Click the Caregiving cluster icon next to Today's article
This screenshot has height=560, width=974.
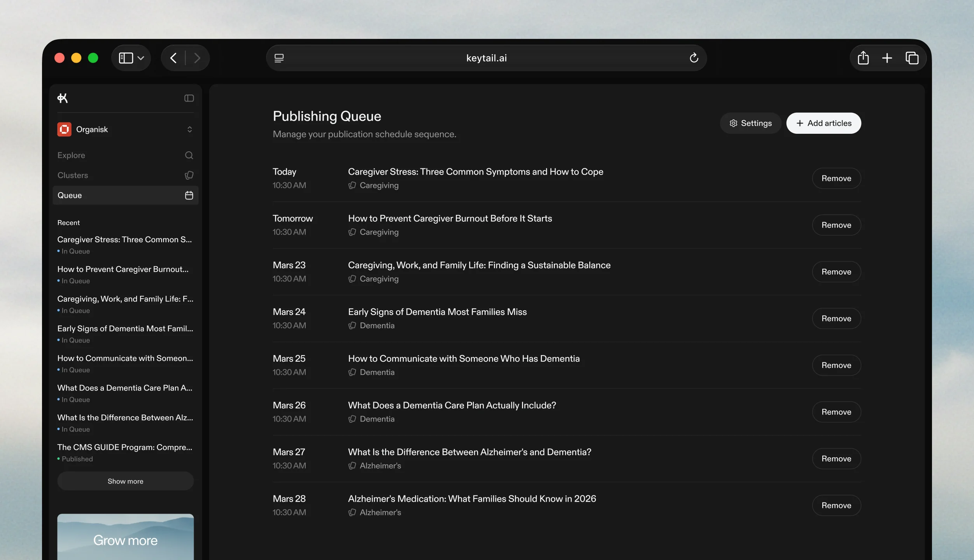352,185
